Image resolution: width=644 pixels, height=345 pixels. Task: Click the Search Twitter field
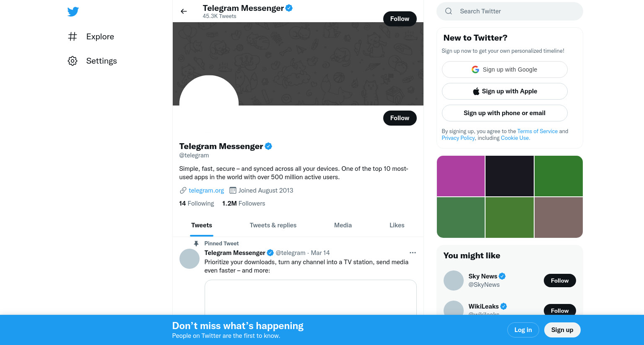click(x=510, y=11)
